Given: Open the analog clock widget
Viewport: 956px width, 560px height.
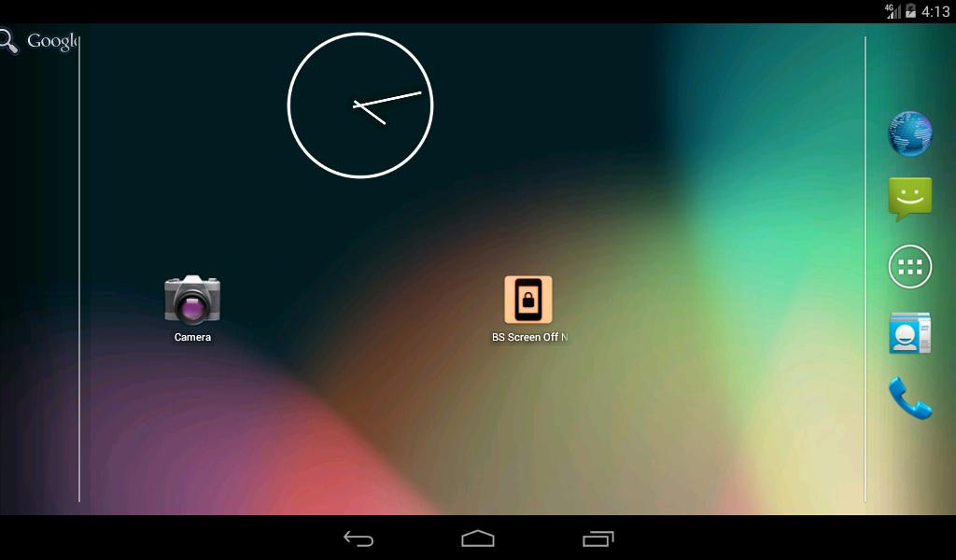Looking at the screenshot, I should pos(359,105).
